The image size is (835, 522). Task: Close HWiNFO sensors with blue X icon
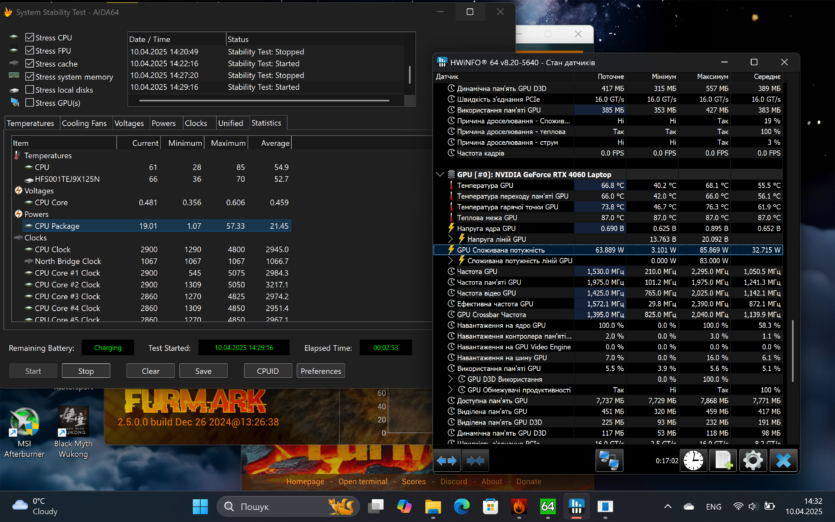[x=783, y=460]
